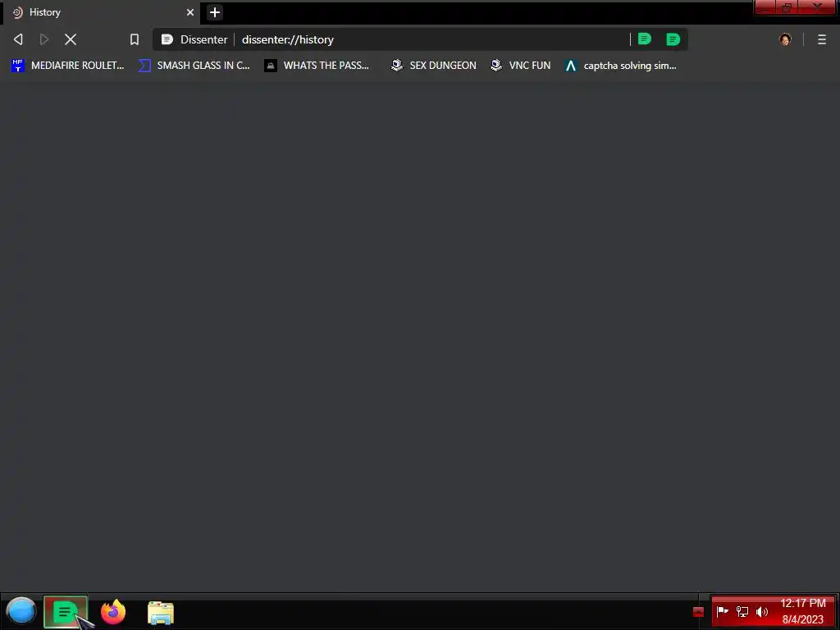Image resolution: width=840 pixels, height=630 pixels.
Task: Click the History tab favicon
Action: coord(18,12)
